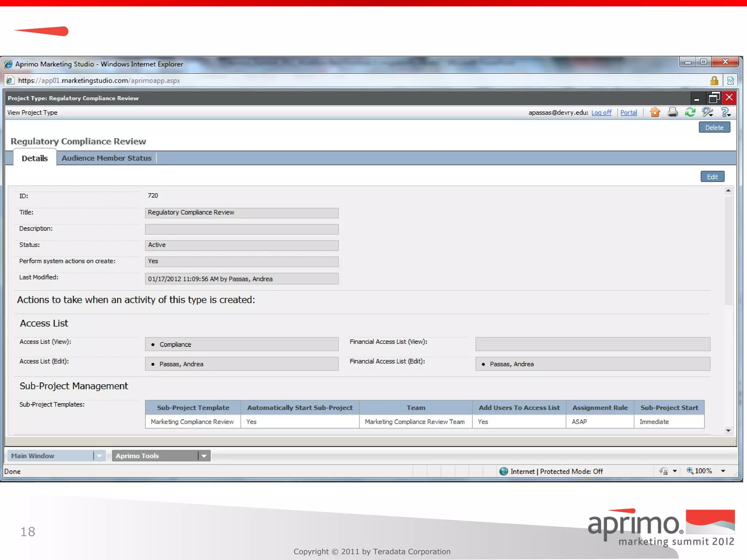This screenshot has width=747, height=560.
Task: Click Compliance in Access List (View)
Action: 175,345
